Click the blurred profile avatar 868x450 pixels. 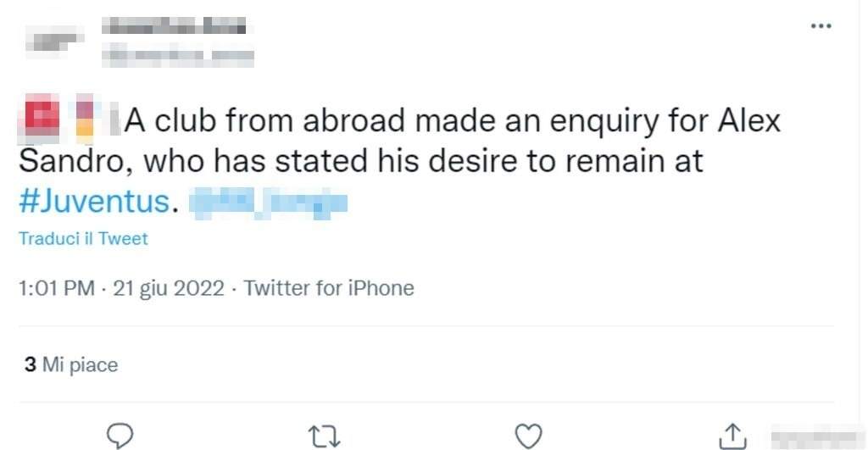53,40
